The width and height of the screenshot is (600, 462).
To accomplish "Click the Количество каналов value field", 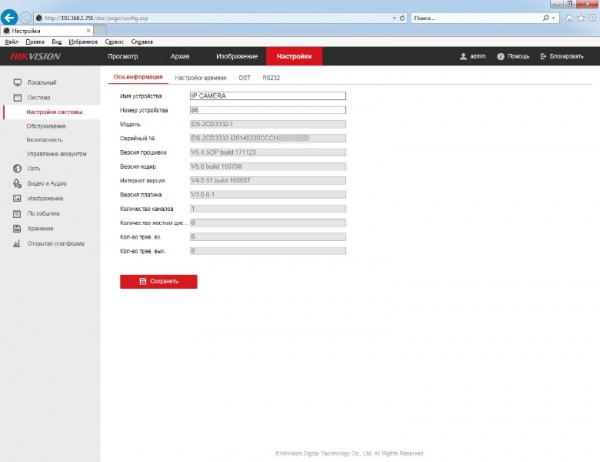I will tap(268, 209).
